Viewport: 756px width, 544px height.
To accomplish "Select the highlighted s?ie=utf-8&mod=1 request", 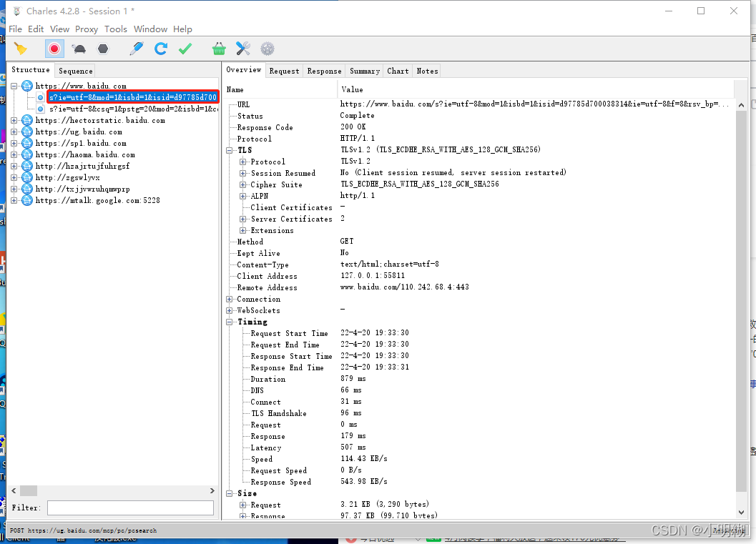I will point(132,97).
